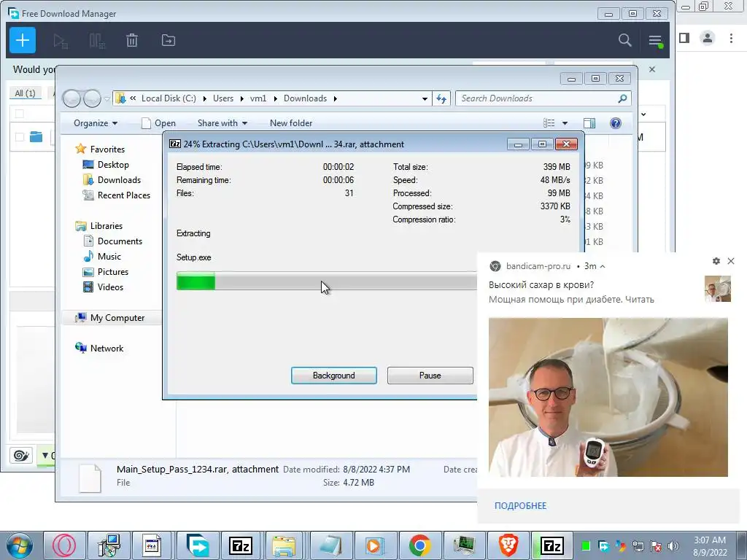
Task: Click the pause downloads icon in FDM toolbar
Action: point(97,41)
